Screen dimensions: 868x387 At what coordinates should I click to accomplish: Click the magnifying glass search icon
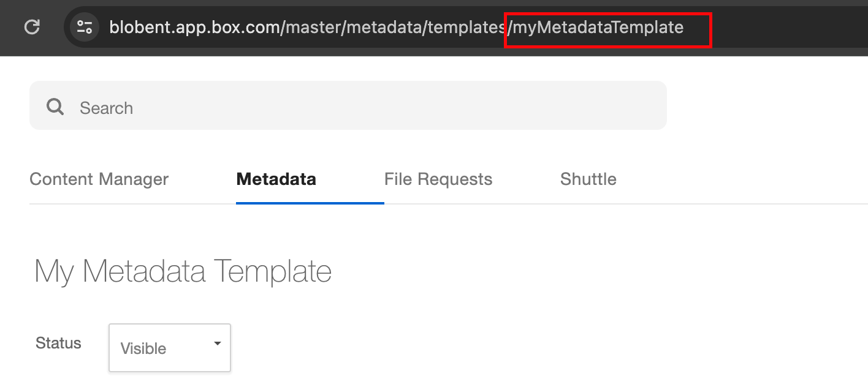(55, 107)
